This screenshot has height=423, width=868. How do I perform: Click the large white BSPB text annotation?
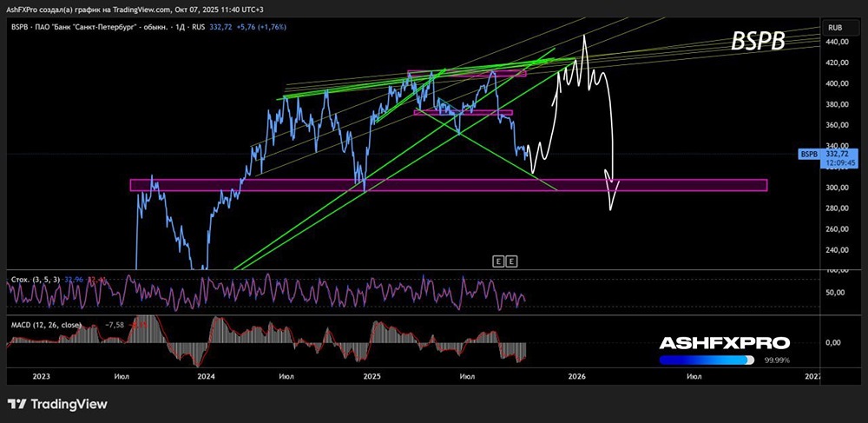759,42
